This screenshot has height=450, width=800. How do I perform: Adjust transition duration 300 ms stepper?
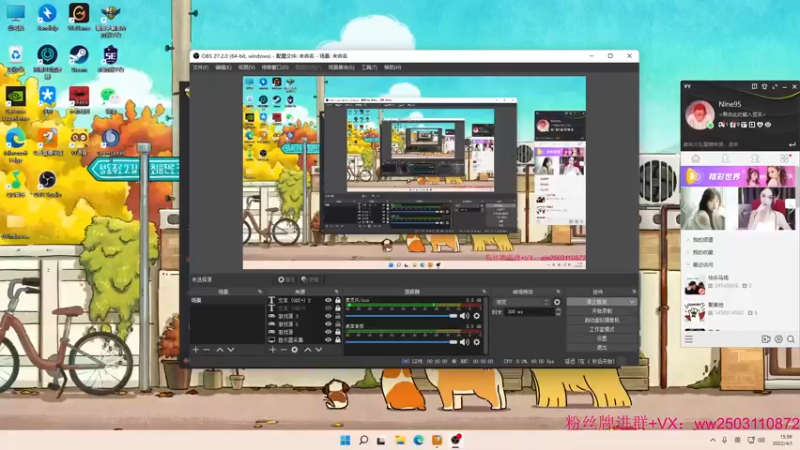558,312
